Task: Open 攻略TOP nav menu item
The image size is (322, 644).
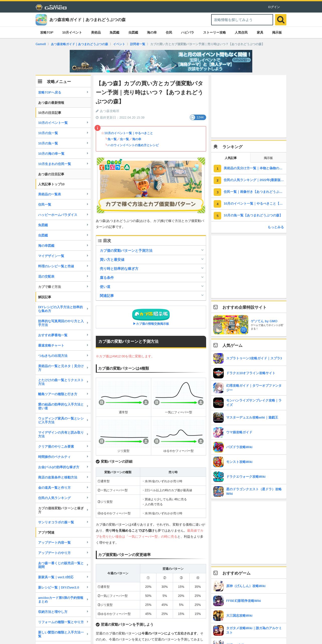Action: (47, 33)
